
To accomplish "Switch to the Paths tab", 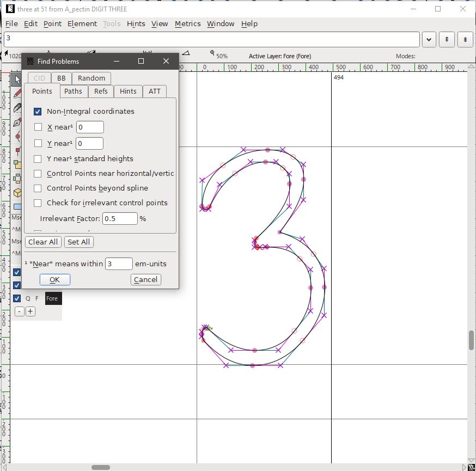I will [73, 91].
